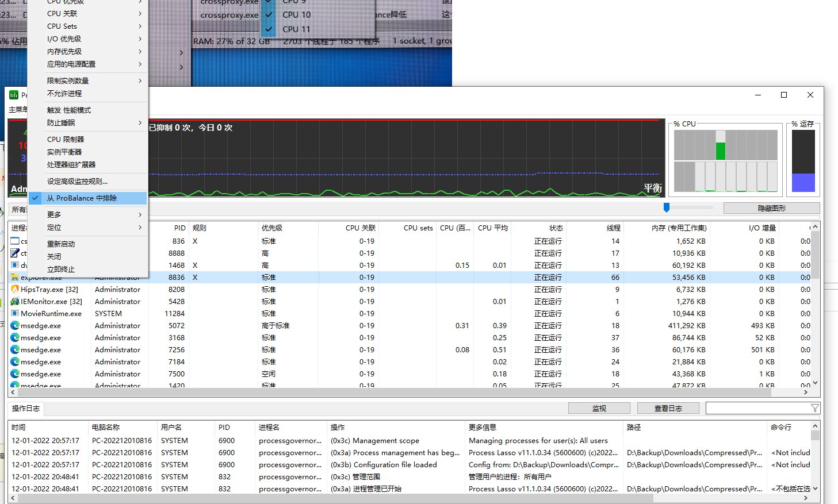Select the HipsTray.exe [32] process row
This screenshot has height=504, width=838.
[410, 289]
